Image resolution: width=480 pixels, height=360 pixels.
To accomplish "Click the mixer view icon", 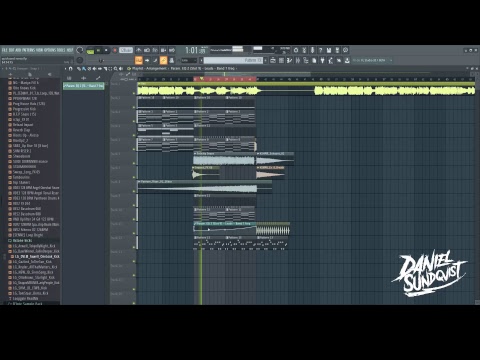I will (298, 60).
